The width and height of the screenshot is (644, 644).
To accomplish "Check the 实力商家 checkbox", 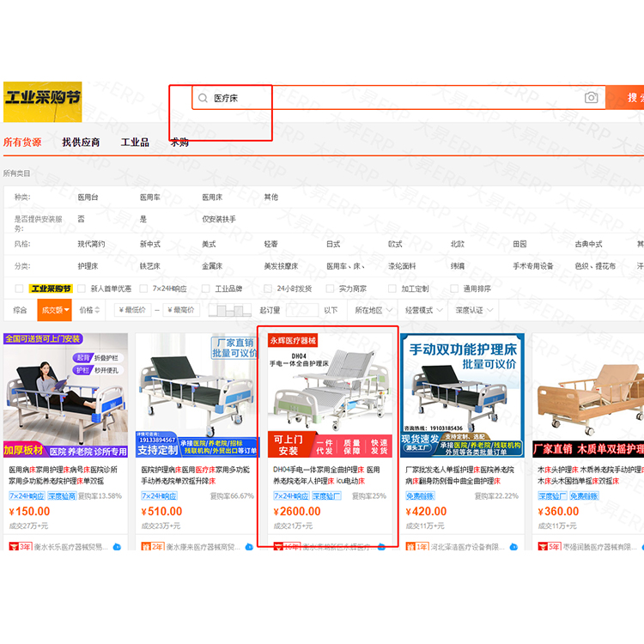I will [330, 289].
